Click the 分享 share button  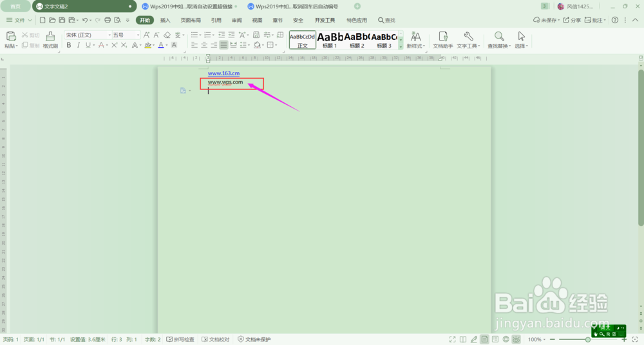tap(572, 20)
